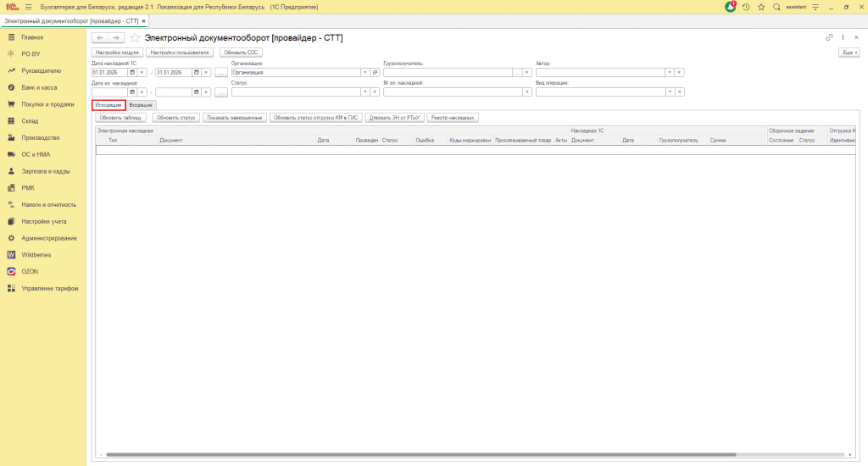
Task: Open Банк и касса section
Action: [x=39, y=87]
